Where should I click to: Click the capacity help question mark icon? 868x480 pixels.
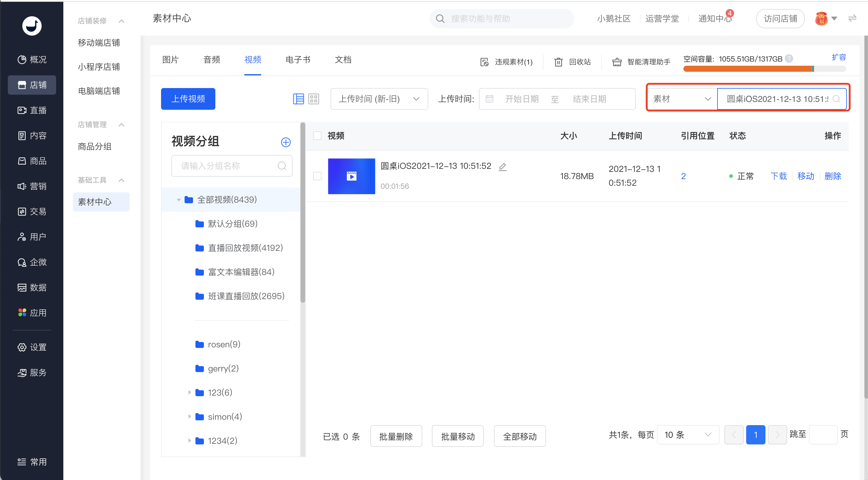point(788,58)
